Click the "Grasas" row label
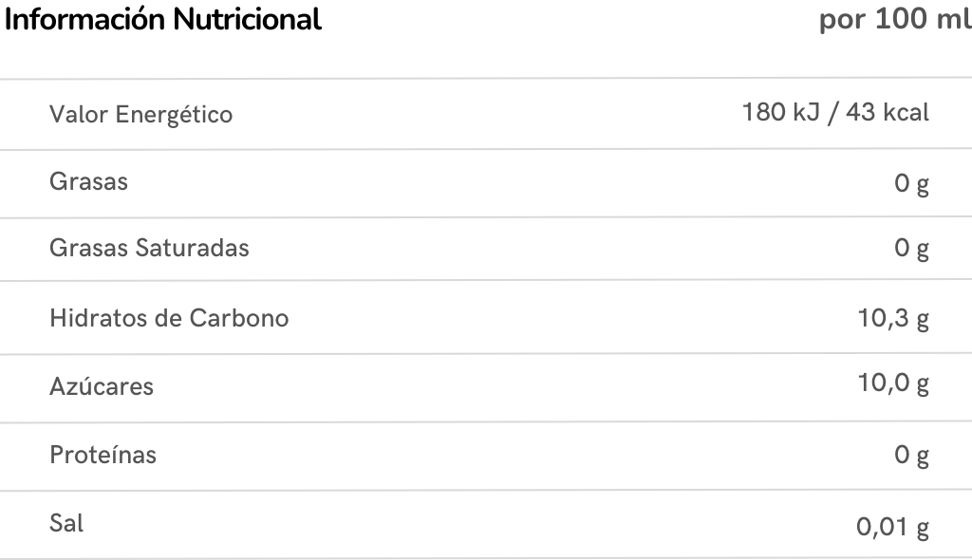Viewport: 972px width, 560px height. click(x=88, y=181)
